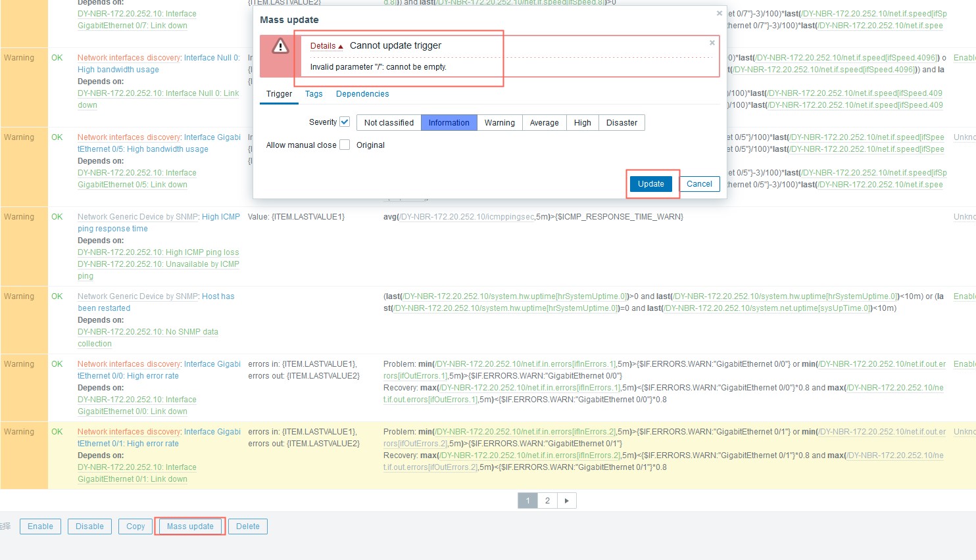Cancel the mass update

click(698, 184)
